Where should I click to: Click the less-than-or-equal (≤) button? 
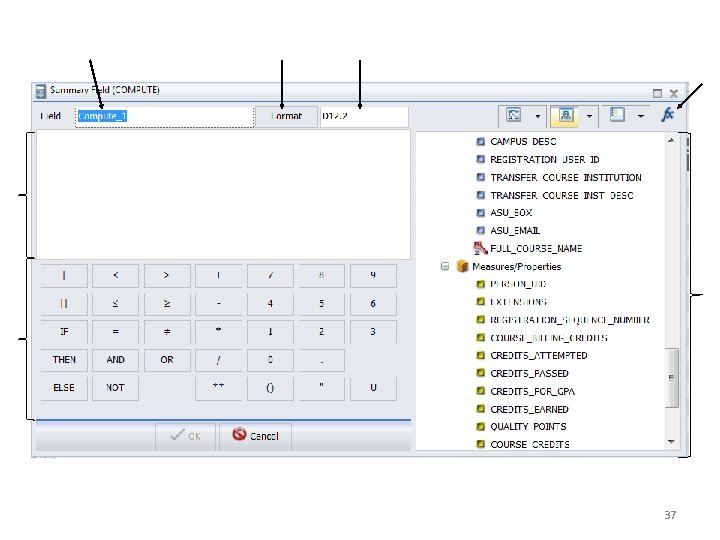[115, 304]
